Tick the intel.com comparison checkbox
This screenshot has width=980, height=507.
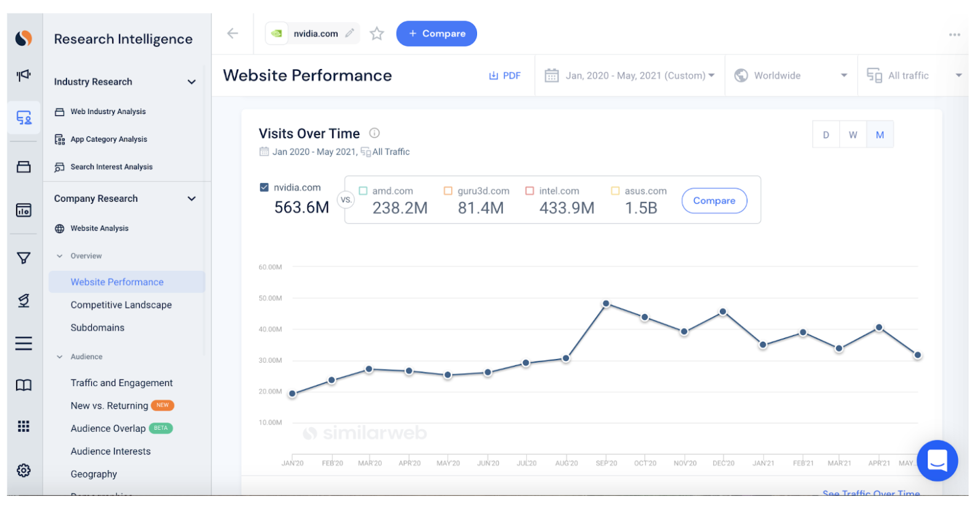529,191
